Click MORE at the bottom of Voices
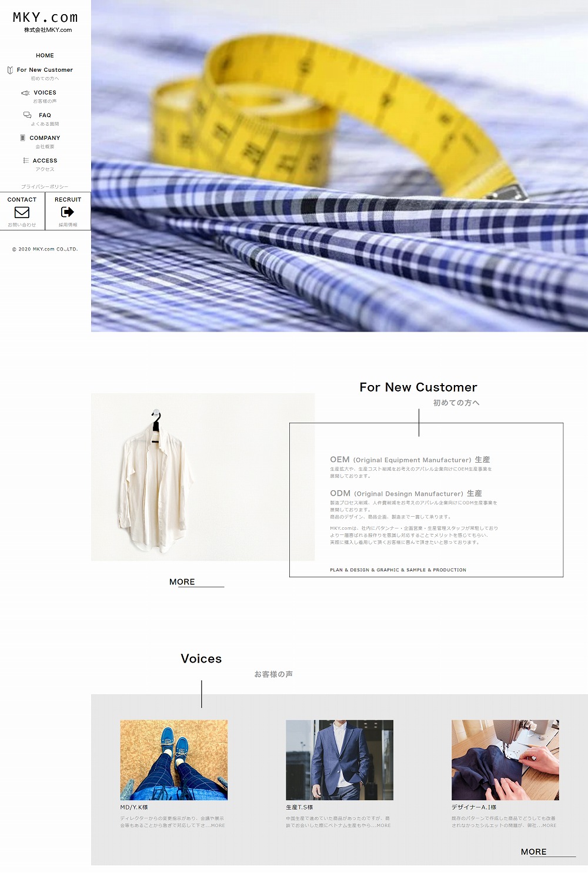The height and width of the screenshot is (873, 588). pos(534,851)
